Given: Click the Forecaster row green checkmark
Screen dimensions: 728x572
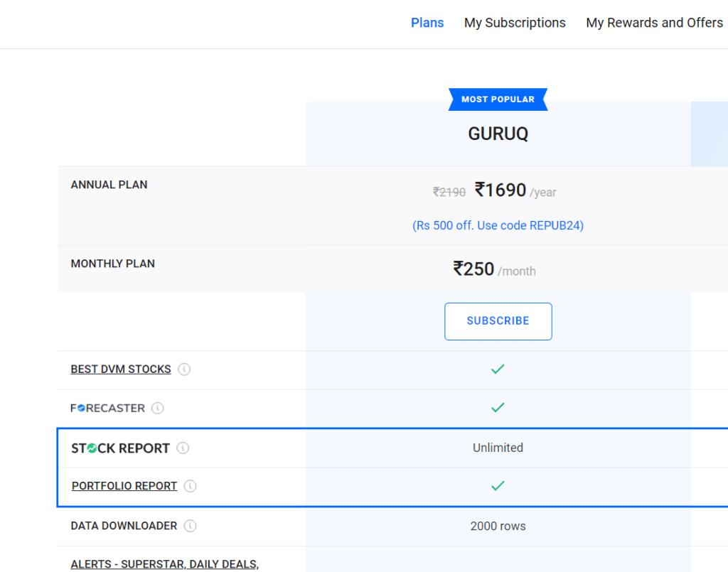Looking at the screenshot, I should point(498,408).
